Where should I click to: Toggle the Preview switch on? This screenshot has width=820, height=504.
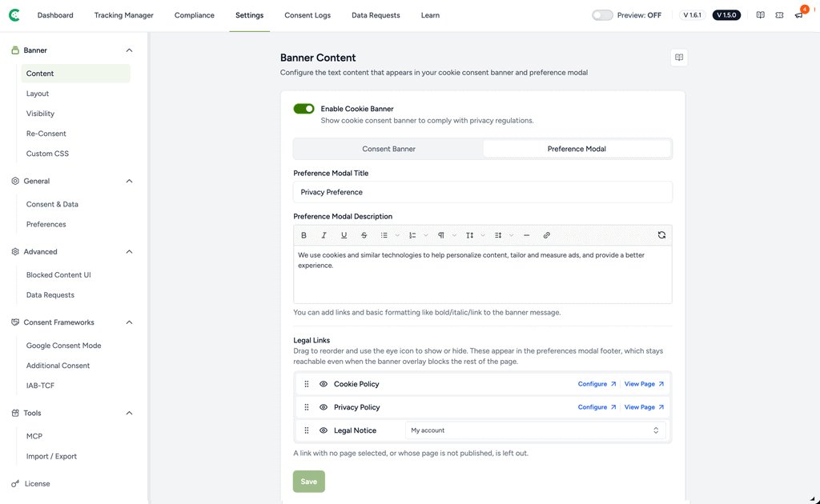602,15
